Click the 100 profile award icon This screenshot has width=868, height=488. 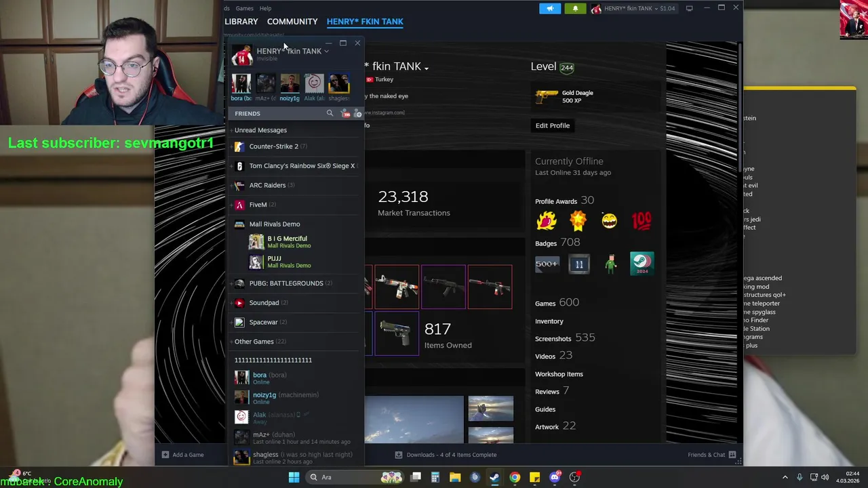tap(642, 220)
